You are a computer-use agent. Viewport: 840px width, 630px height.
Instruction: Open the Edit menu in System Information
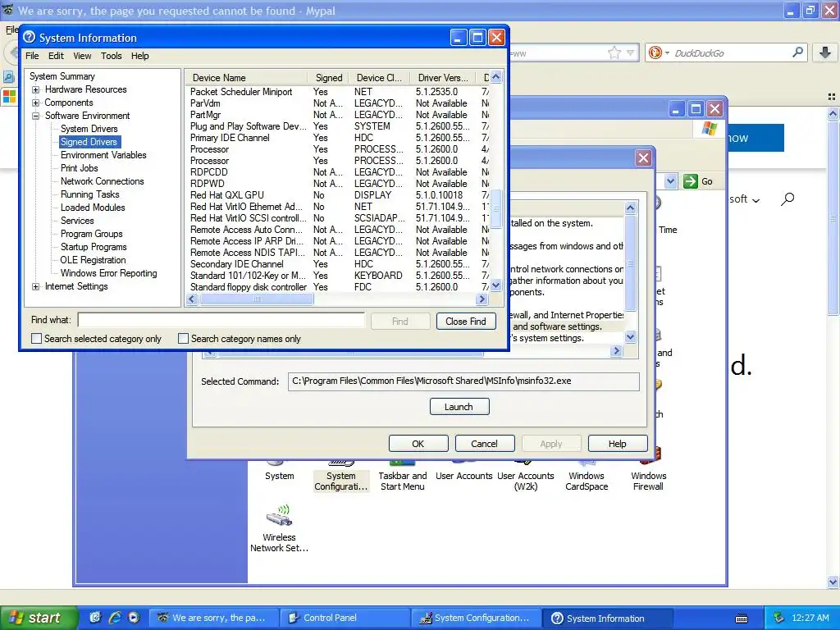[x=56, y=56]
